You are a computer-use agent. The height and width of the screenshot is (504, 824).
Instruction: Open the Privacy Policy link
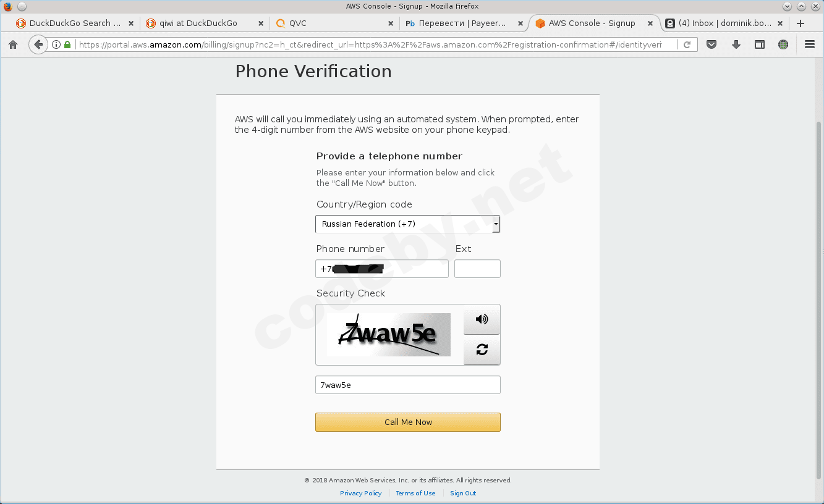pyautogui.click(x=360, y=493)
